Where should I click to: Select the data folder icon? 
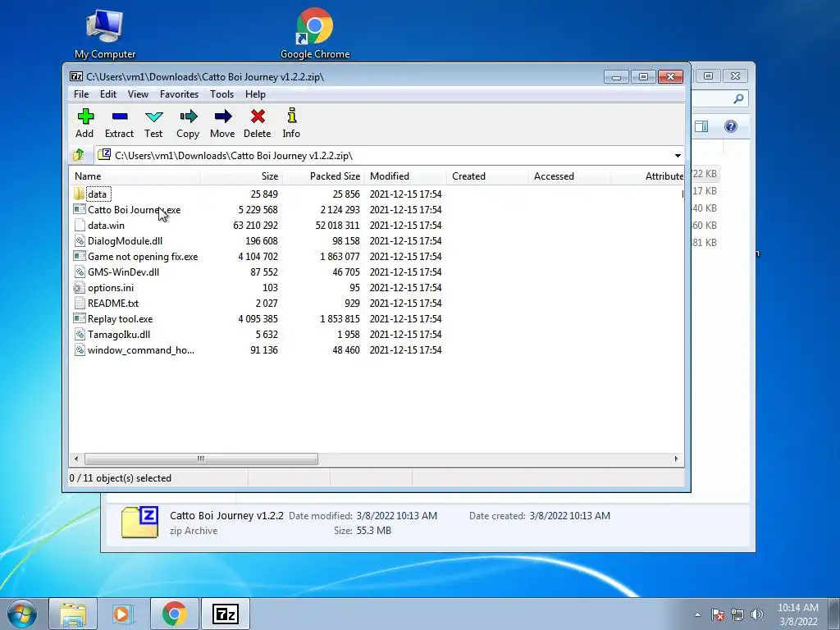point(80,194)
